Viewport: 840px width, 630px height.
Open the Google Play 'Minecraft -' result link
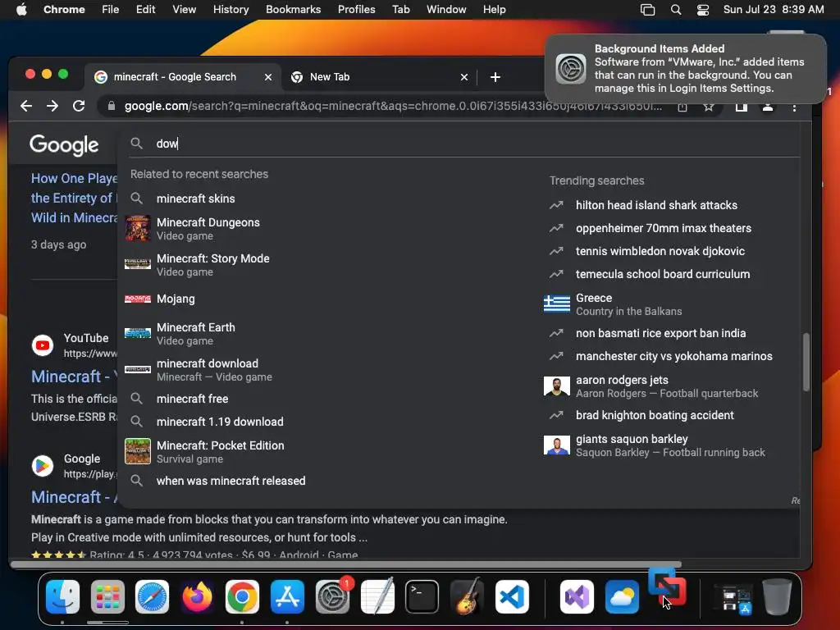[x=74, y=497]
